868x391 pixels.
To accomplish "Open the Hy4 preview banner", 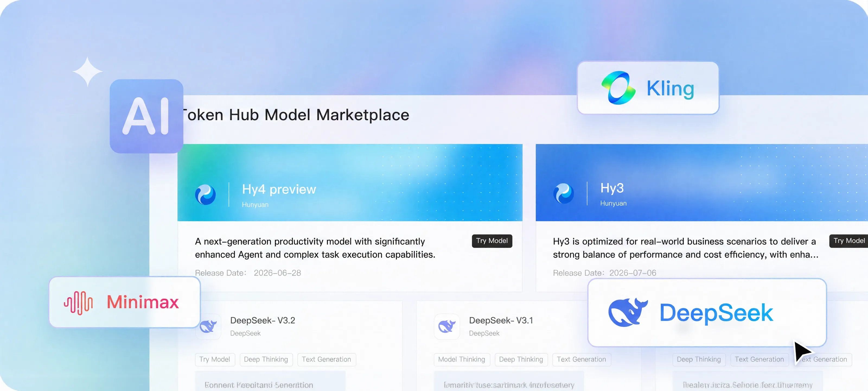I will coord(350,182).
